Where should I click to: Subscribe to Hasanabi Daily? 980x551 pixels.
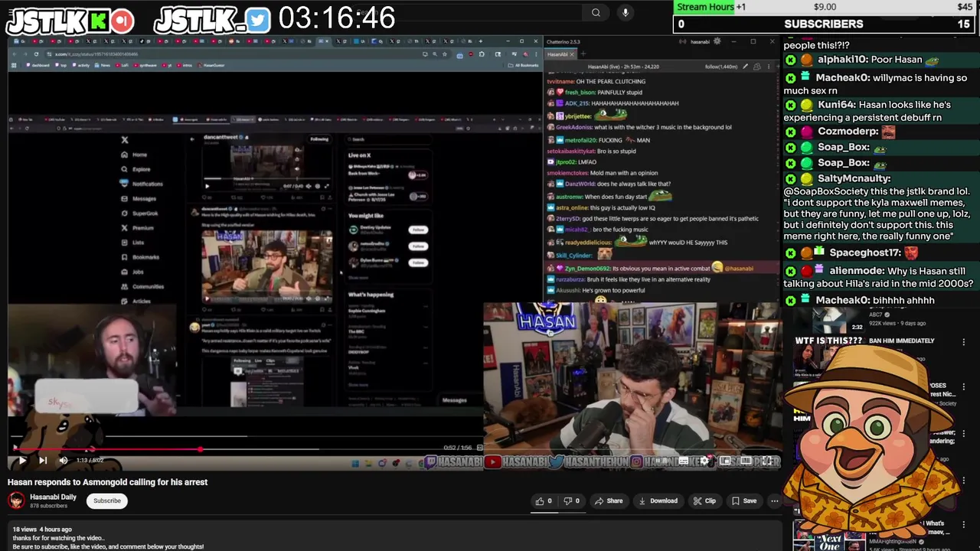tap(107, 500)
